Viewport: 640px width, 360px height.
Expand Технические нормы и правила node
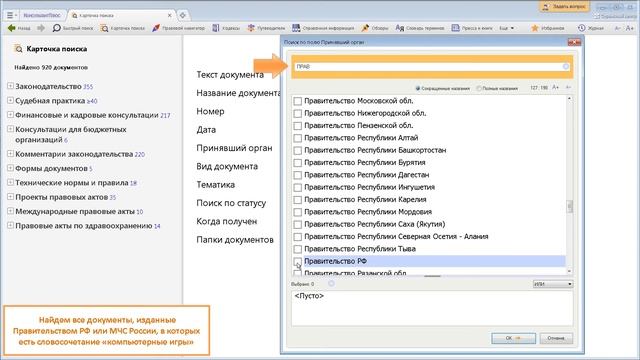click(x=10, y=182)
